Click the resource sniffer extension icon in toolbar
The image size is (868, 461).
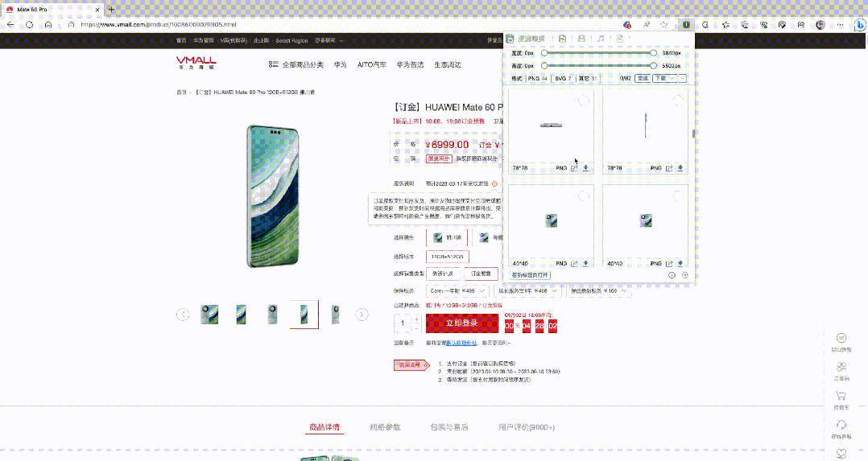tap(686, 25)
